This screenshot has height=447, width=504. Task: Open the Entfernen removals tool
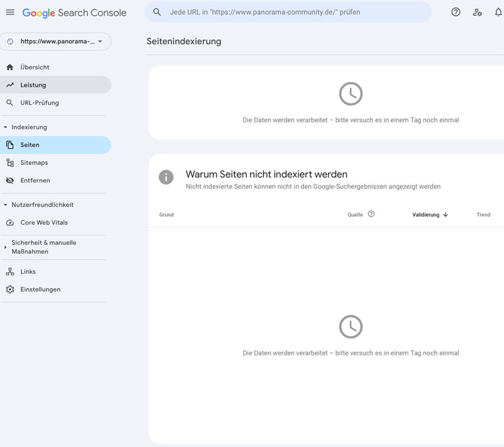[35, 180]
